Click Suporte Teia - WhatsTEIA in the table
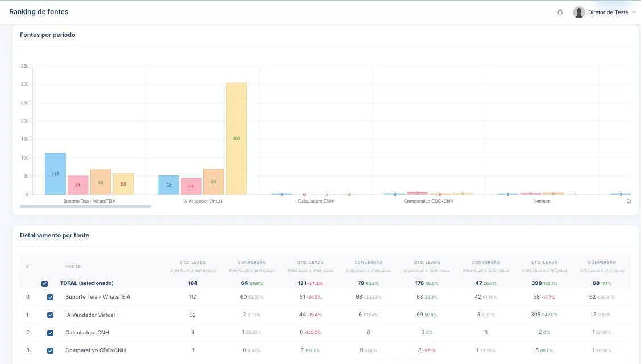Image resolution: width=641 pixels, height=364 pixels. (x=98, y=297)
